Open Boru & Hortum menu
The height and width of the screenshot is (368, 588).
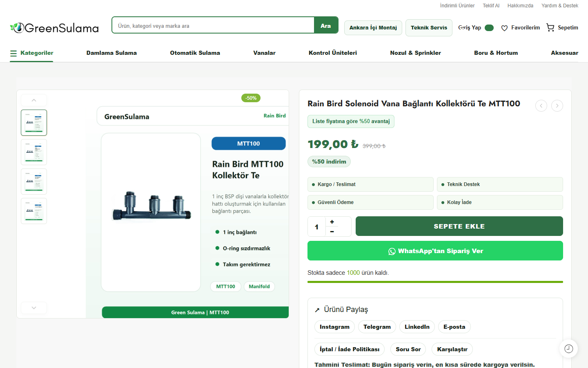tap(496, 53)
